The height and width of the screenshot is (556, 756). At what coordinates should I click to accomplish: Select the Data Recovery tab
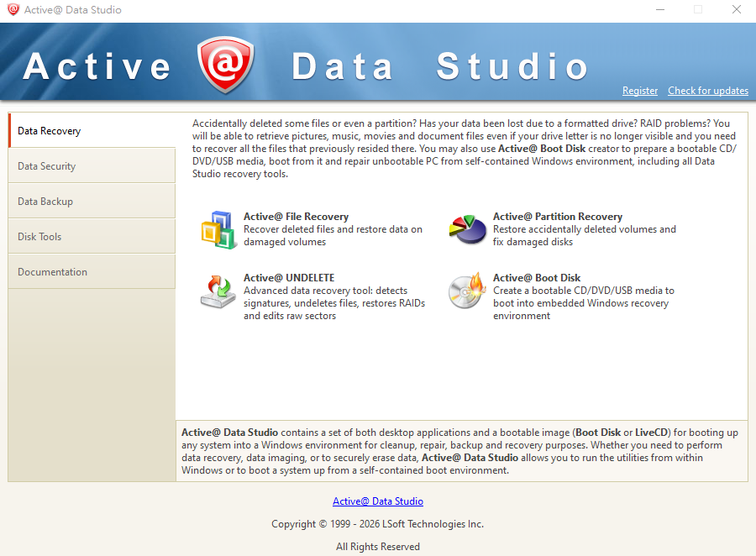(92, 131)
